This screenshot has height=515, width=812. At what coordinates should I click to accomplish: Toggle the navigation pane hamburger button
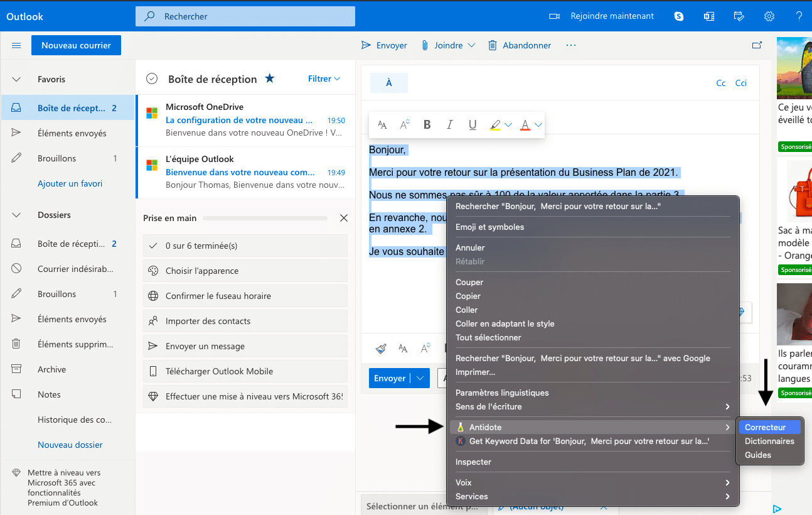click(17, 45)
